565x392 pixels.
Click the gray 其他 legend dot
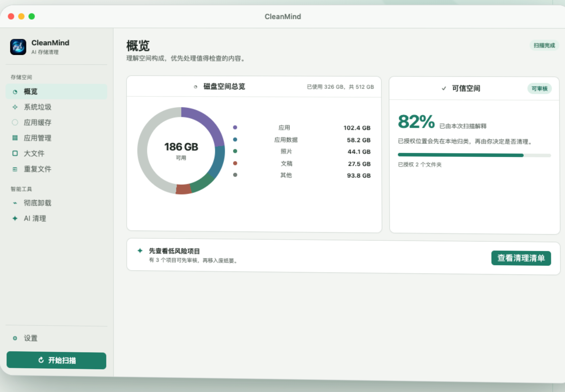[x=235, y=175]
